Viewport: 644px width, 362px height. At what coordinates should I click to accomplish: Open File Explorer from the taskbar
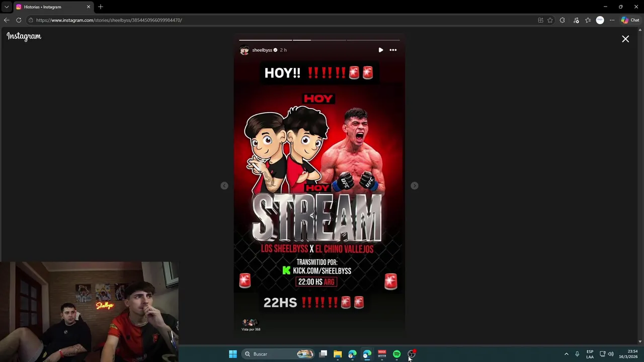pyautogui.click(x=338, y=354)
